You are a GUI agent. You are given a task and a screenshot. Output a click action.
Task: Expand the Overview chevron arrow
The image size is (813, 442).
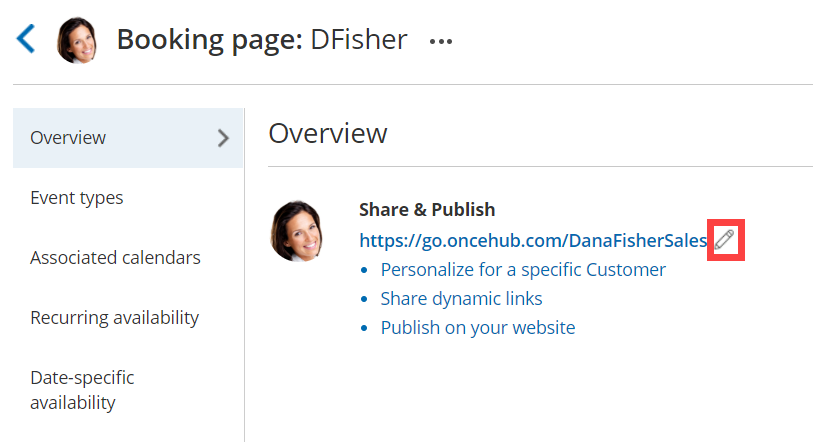pyautogui.click(x=223, y=138)
